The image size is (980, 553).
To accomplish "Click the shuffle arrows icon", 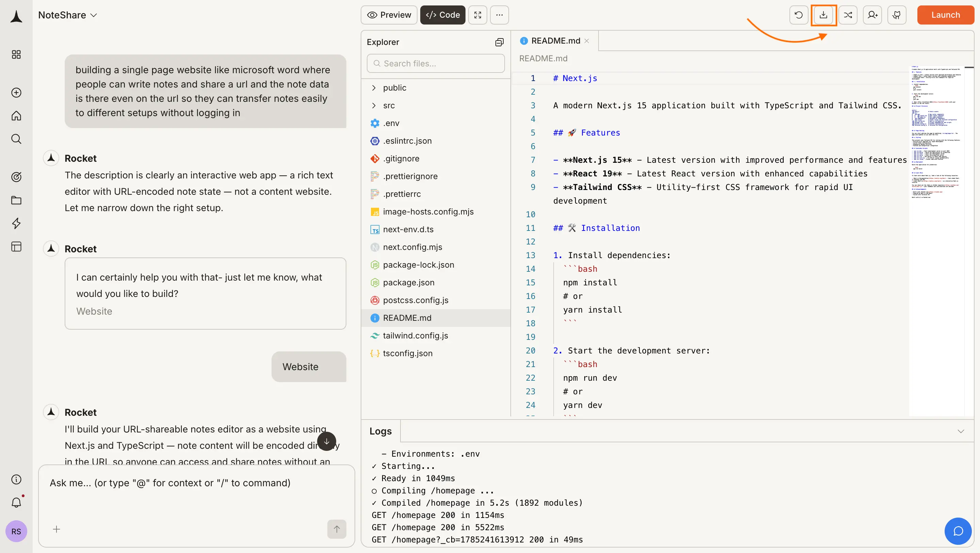I will click(x=848, y=15).
